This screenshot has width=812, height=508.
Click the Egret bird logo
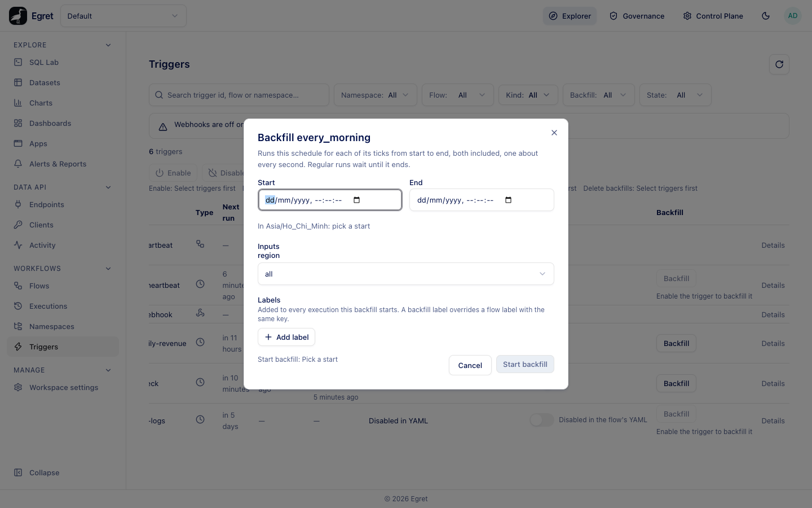[18, 16]
